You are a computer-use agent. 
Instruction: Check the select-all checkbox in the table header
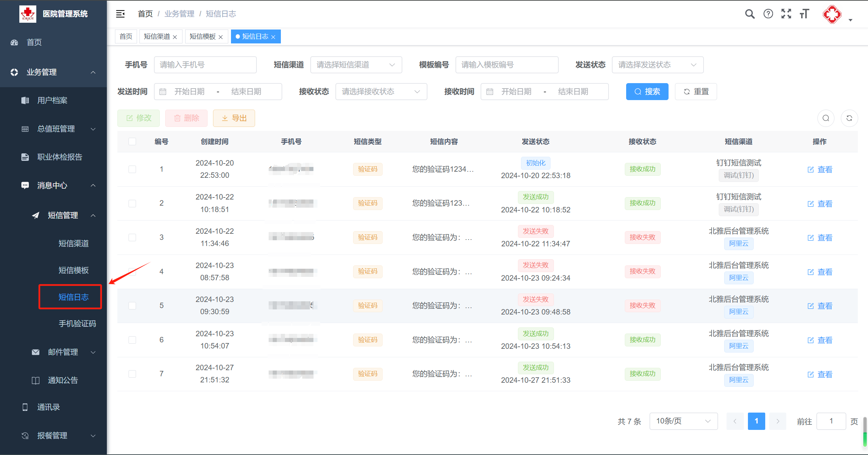[132, 141]
